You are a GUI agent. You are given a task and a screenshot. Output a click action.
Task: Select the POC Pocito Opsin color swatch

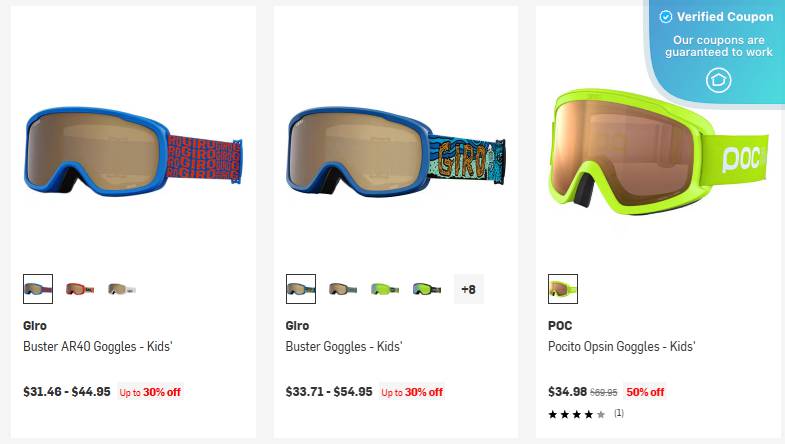click(x=563, y=289)
